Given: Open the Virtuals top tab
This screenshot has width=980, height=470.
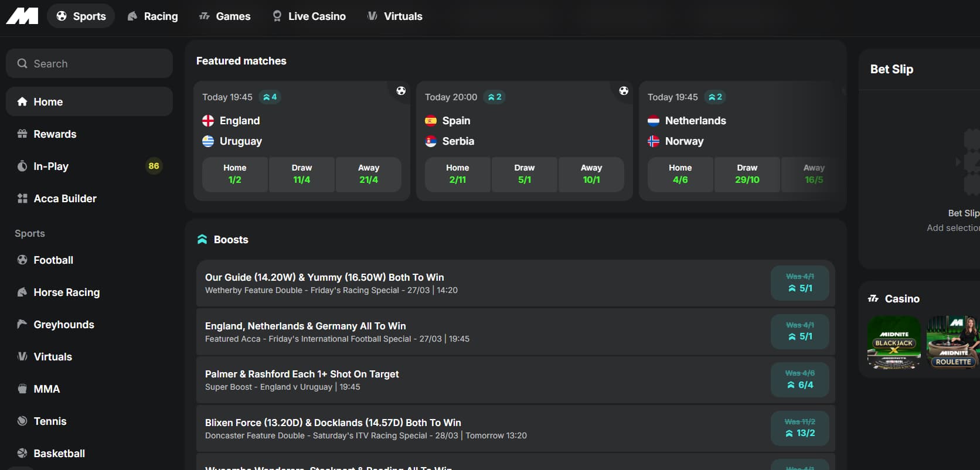Looking at the screenshot, I should 394,16.
